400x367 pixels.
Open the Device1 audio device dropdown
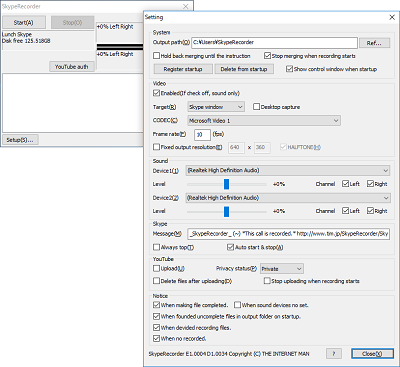click(288, 170)
